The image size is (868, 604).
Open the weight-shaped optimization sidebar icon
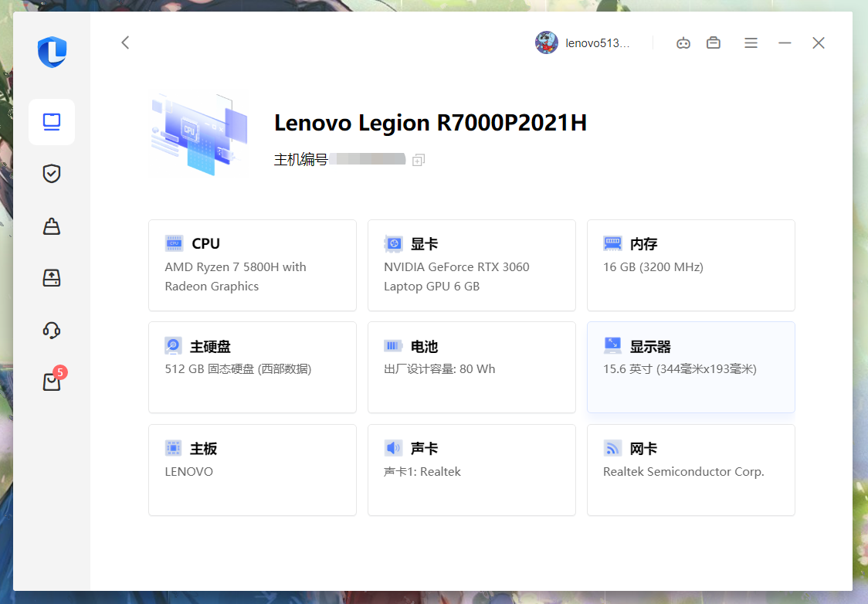52,226
